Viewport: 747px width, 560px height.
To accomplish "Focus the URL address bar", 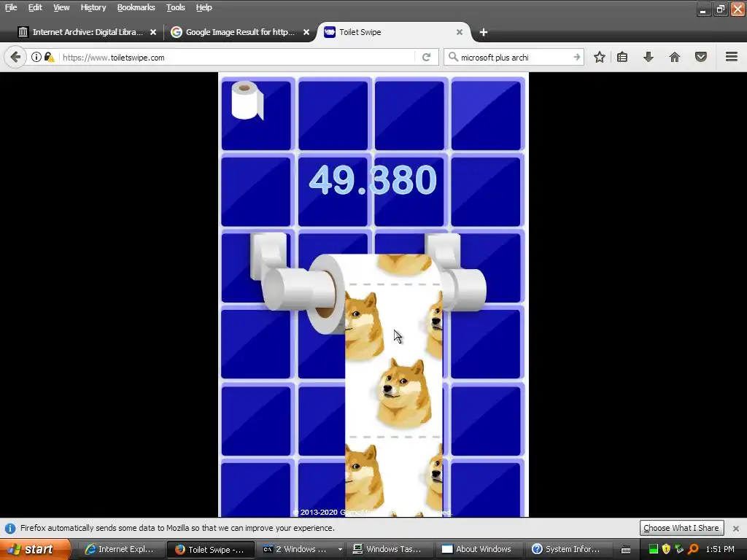I will pos(236,57).
